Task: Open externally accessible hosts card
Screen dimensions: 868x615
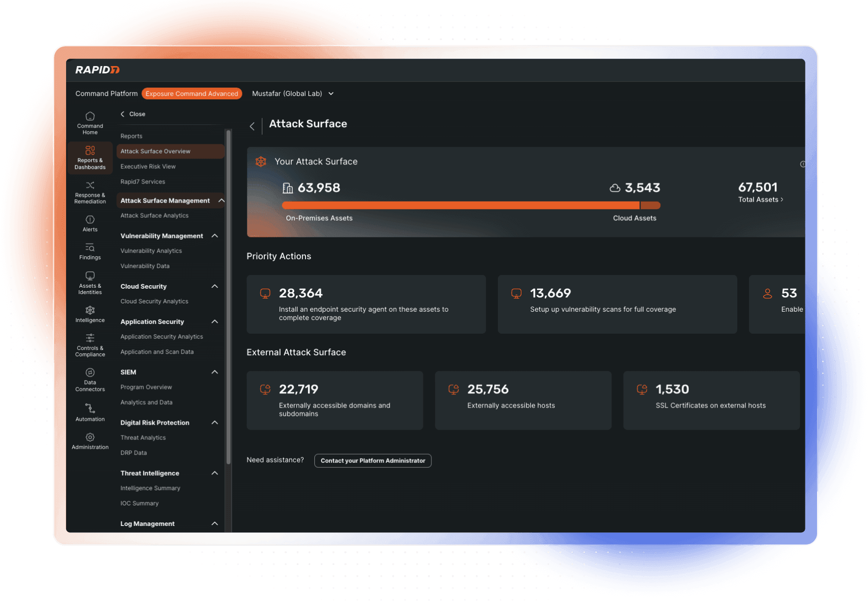Action: coord(523,400)
